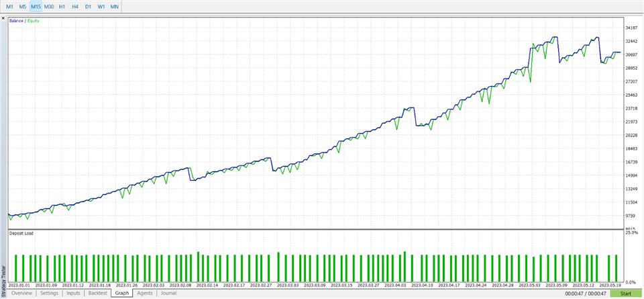
Task: Select the W1 timeframe button
Action: (x=101, y=7)
